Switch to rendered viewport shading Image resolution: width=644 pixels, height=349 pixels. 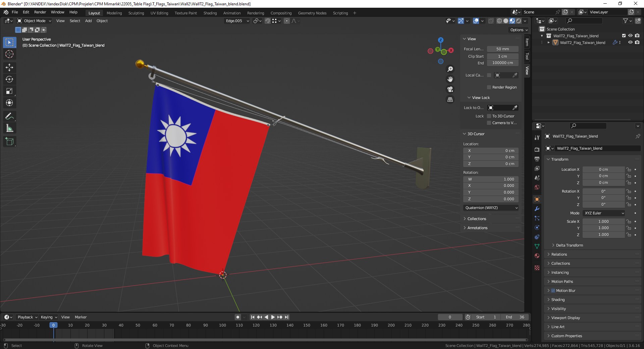[x=519, y=21]
